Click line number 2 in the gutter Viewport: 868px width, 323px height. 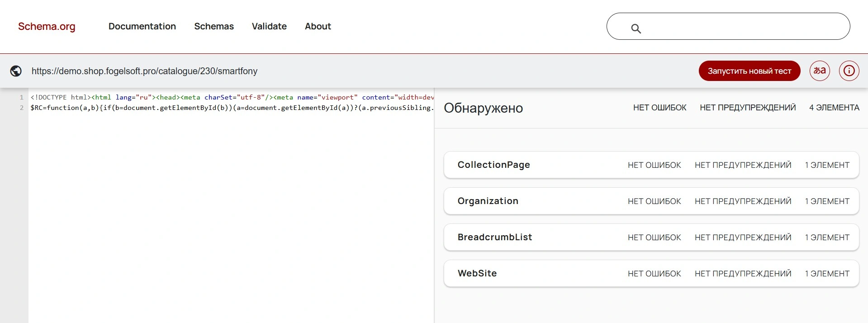click(x=21, y=108)
